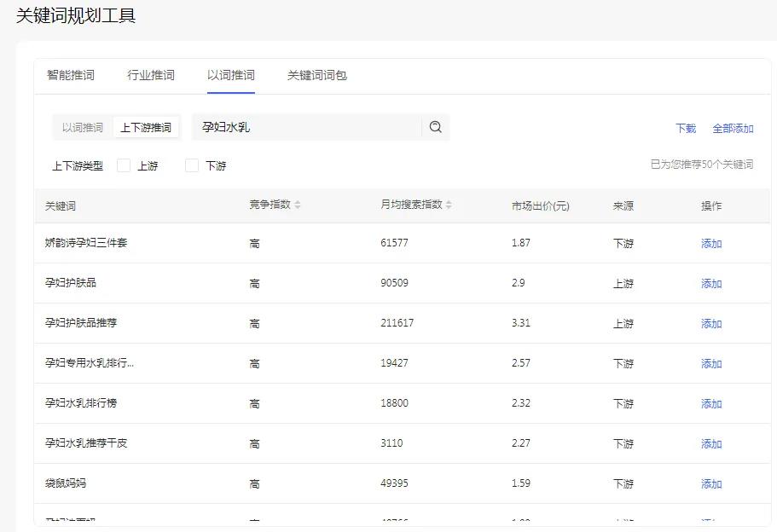Sort 月均搜索指数 column ascending
Image resolution: width=777 pixels, height=532 pixels.
449,201
